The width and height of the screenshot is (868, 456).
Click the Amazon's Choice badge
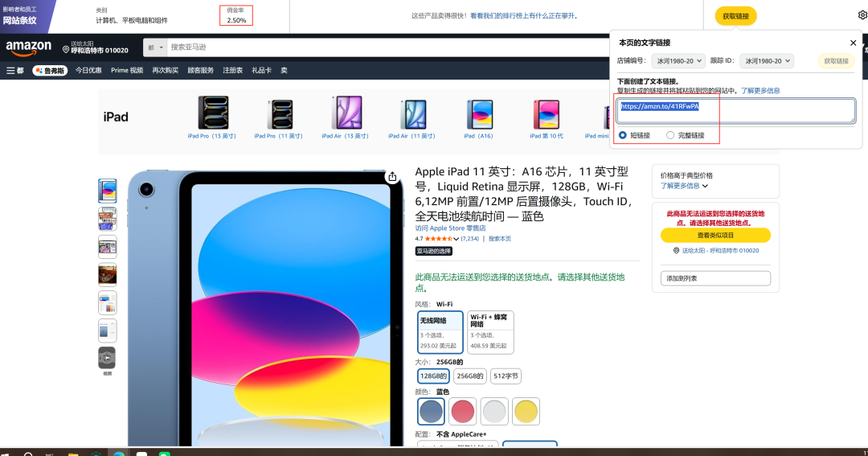pos(433,251)
